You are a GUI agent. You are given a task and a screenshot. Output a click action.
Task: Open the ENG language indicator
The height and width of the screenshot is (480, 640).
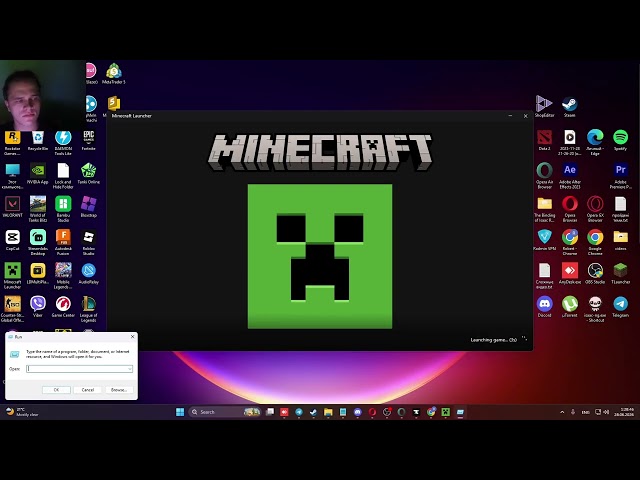pos(585,412)
